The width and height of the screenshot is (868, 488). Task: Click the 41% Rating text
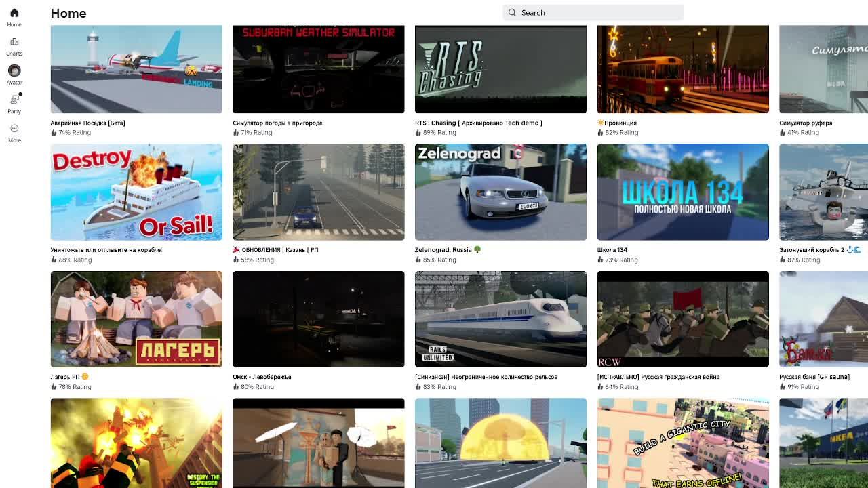(x=804, y=132)
